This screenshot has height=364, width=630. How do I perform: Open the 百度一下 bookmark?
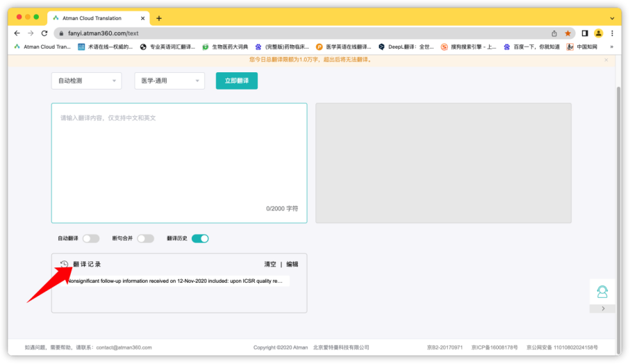coord(531,47)
